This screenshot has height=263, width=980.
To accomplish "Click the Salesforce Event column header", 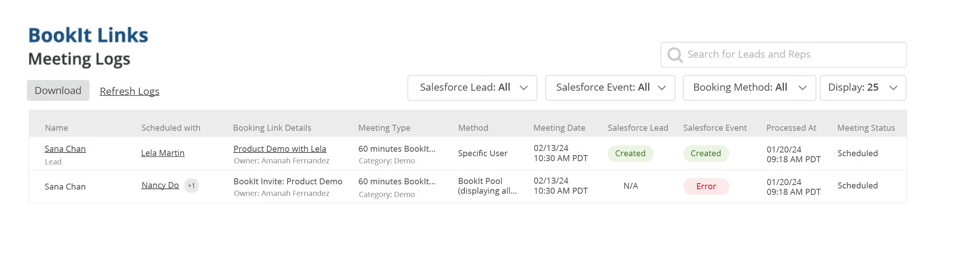I will tap(715, 128).
